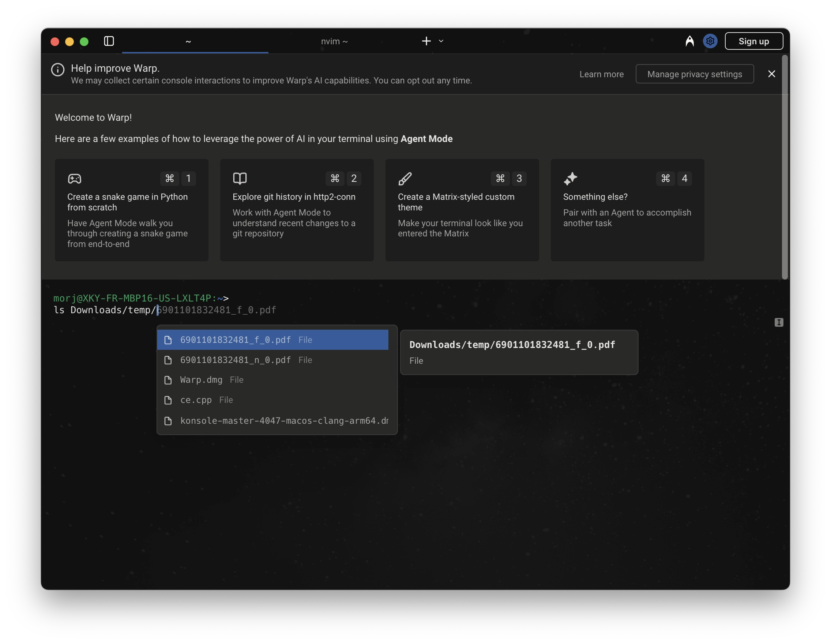Image resolution: width=831 pixels, height=644 pixels.
Task: Click file icon next to konsole-master entry
Action: tap(168, 420)
